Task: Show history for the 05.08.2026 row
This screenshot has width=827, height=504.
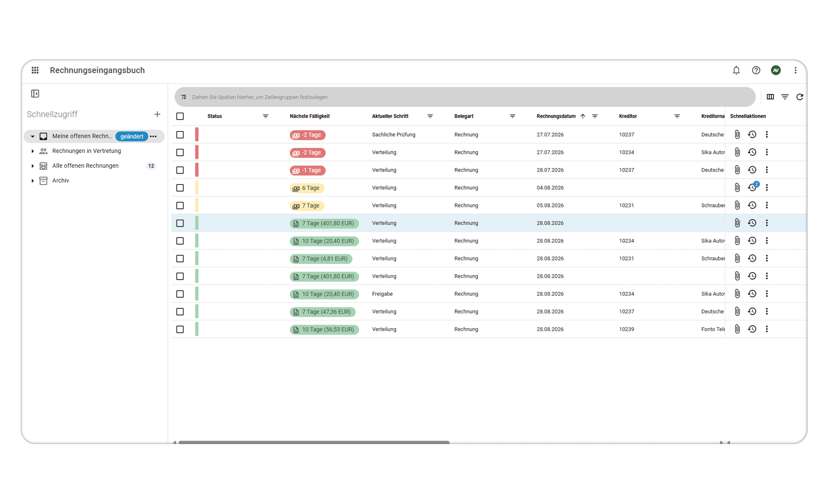Action: pyautogui.click(x=752, y=205)
